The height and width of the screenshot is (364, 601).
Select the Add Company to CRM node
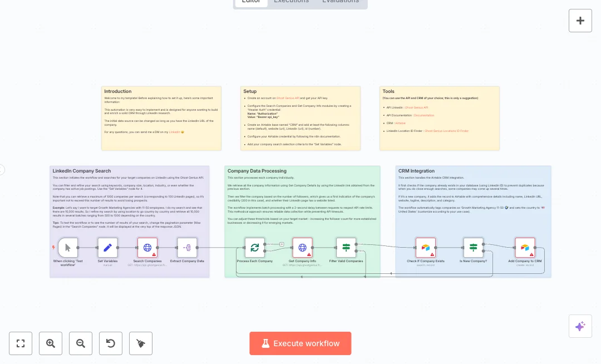click(525, 248)
